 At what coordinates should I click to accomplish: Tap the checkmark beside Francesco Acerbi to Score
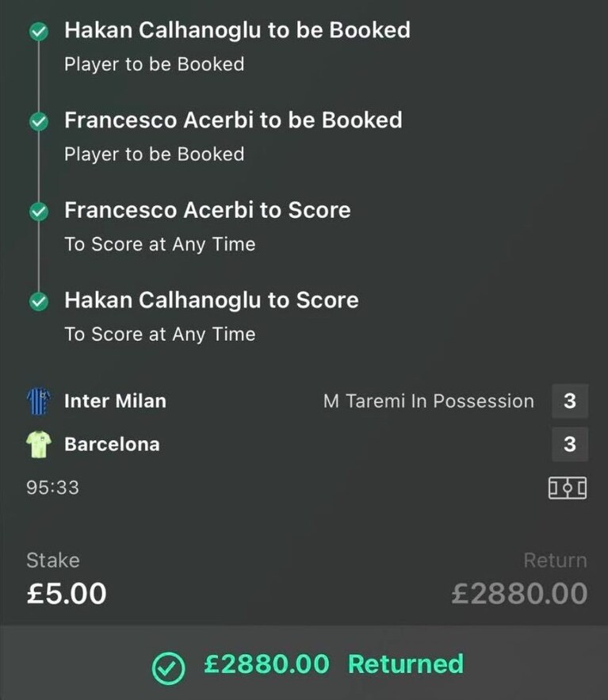(x=39, y=211)
